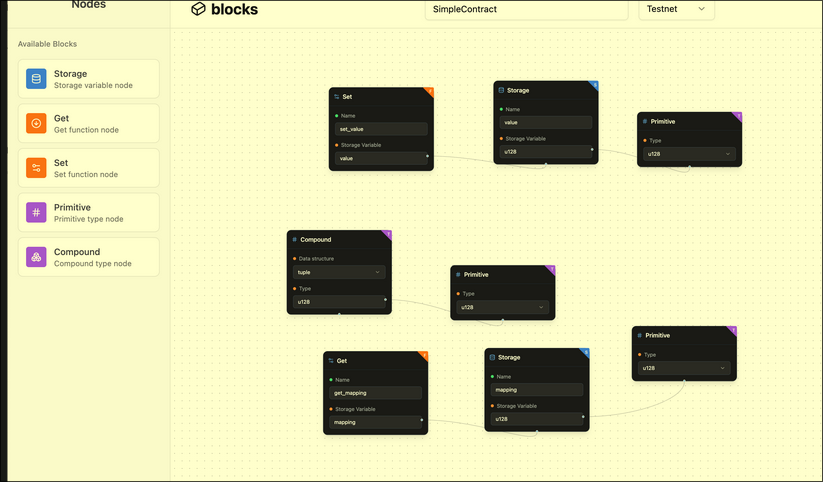
Task: Click the set_value name field
Action: coord(381,129)
